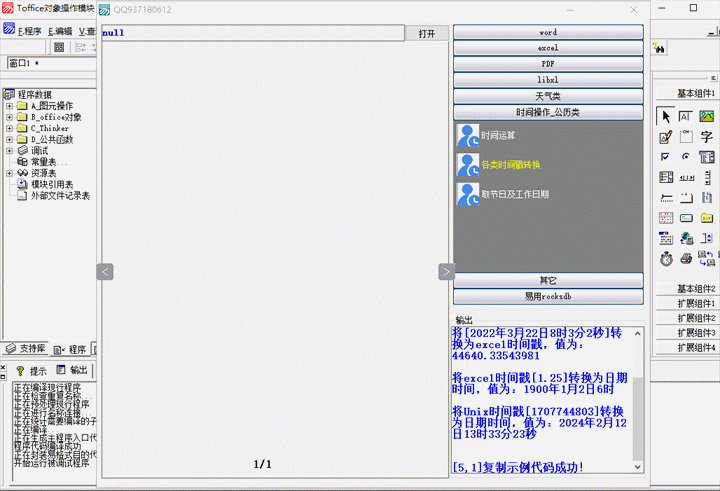Pick the picture box component icon

(x=707, y=117)
